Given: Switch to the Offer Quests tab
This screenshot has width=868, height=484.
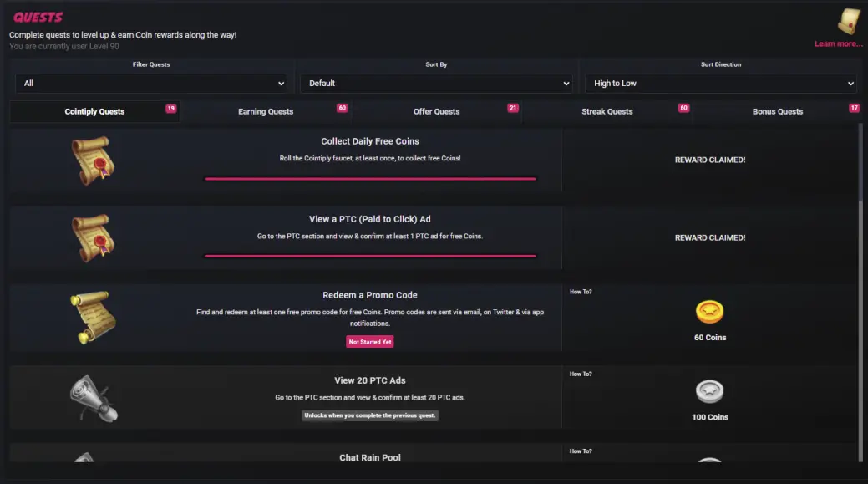Looking at the screenshot, I should click(x=436, y=111).
